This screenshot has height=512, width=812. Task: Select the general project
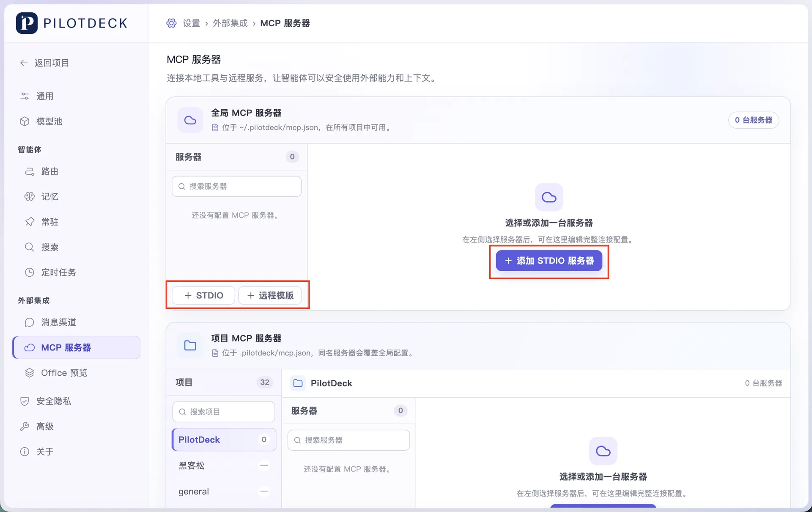click(224, 491)
